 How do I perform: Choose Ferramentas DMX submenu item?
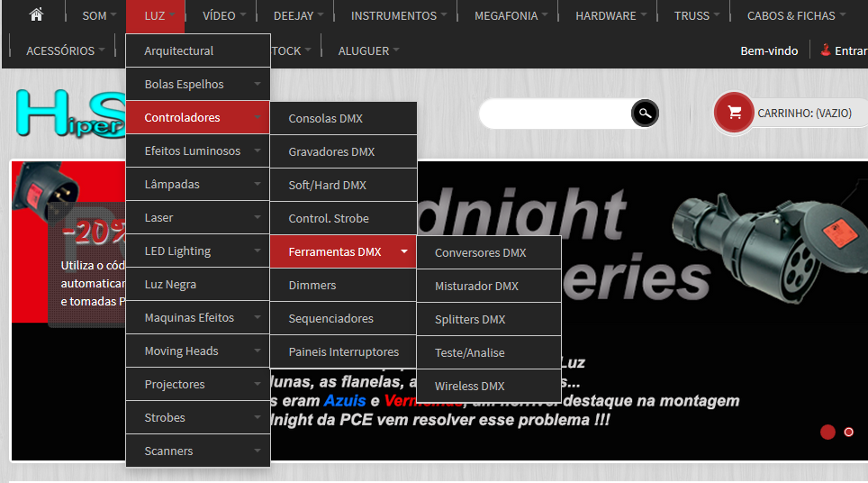coord(343,251)
